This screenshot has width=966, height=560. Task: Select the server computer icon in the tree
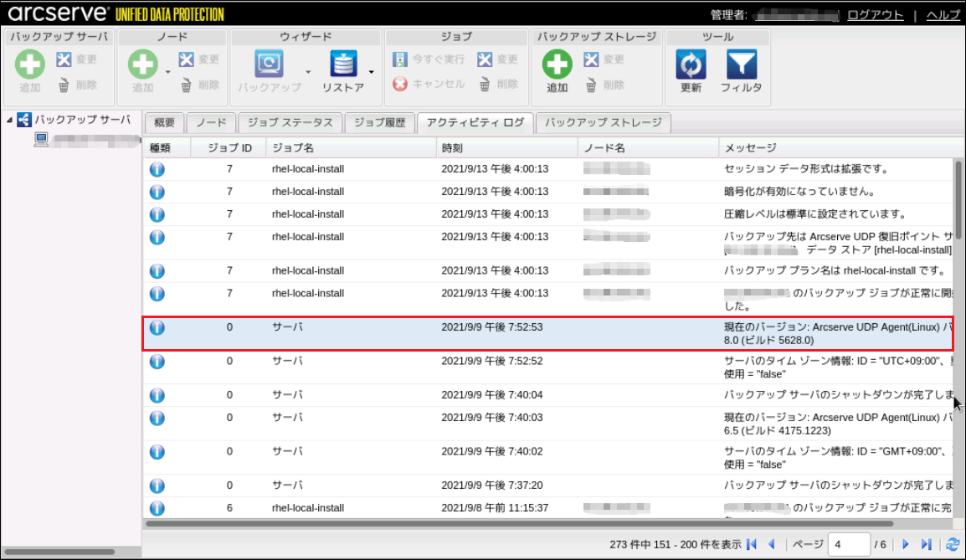41,139
